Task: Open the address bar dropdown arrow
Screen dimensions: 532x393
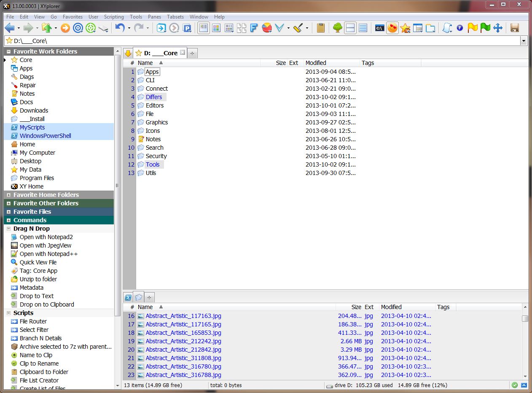Action: [524, 41]
